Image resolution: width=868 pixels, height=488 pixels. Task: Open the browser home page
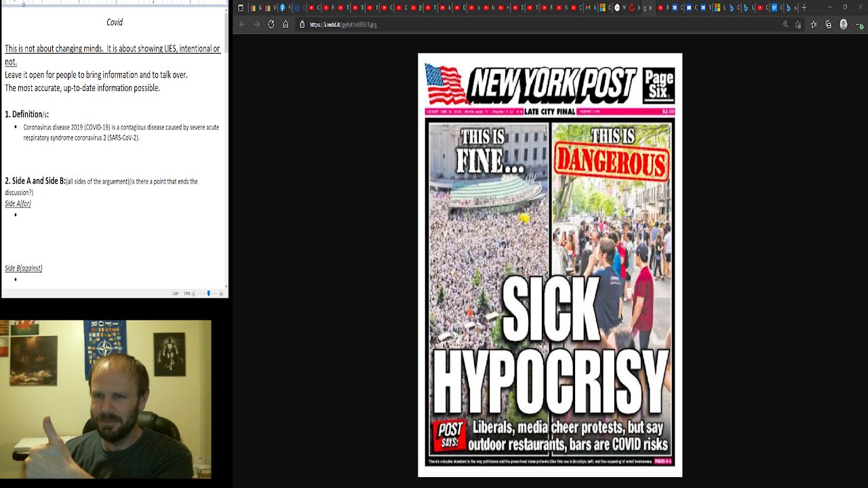click(x=285, y=24)
